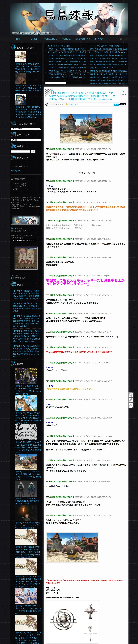
Task: Click 【FF14SS共有サイト】 label
Action: pos(20,166)
